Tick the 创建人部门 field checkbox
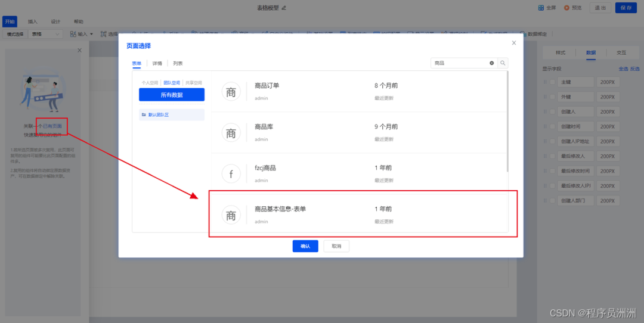 pos(552,201)
